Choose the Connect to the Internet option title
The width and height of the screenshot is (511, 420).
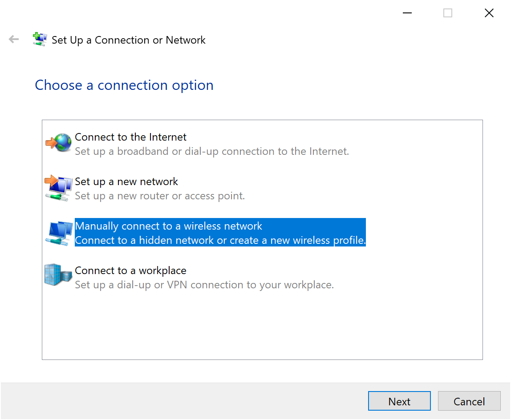pos(130,137)
